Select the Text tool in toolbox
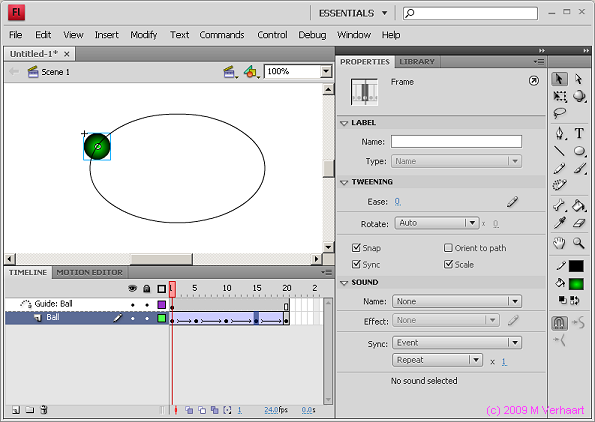The height and width of the screenshot is (422, 595). click(579, 133)
